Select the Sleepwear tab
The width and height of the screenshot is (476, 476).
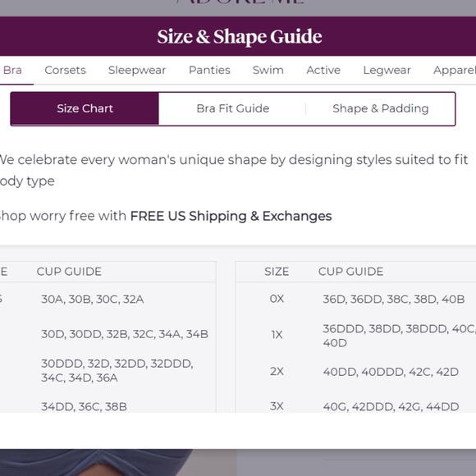(137, 70)
